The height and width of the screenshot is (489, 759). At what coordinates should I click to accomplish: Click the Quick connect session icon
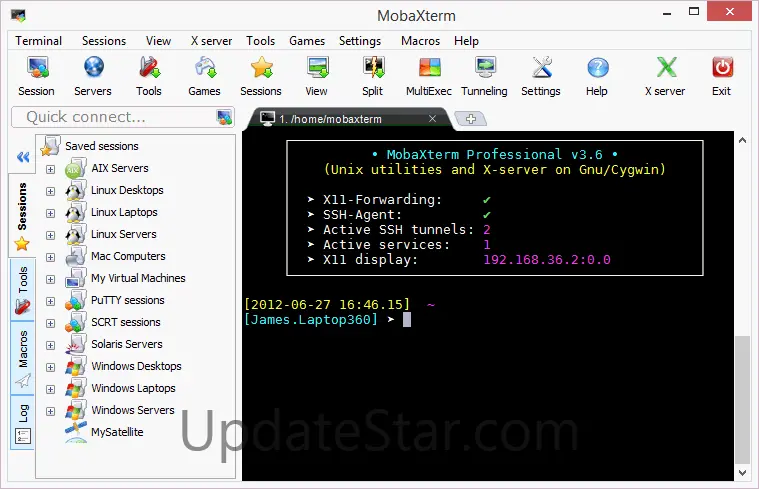(224, 117)
